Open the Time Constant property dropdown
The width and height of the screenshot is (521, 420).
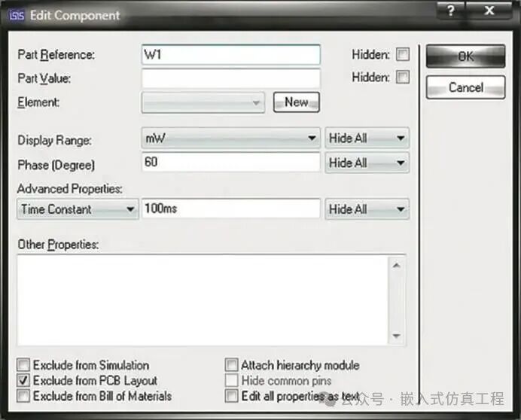(x=78, y=209)
